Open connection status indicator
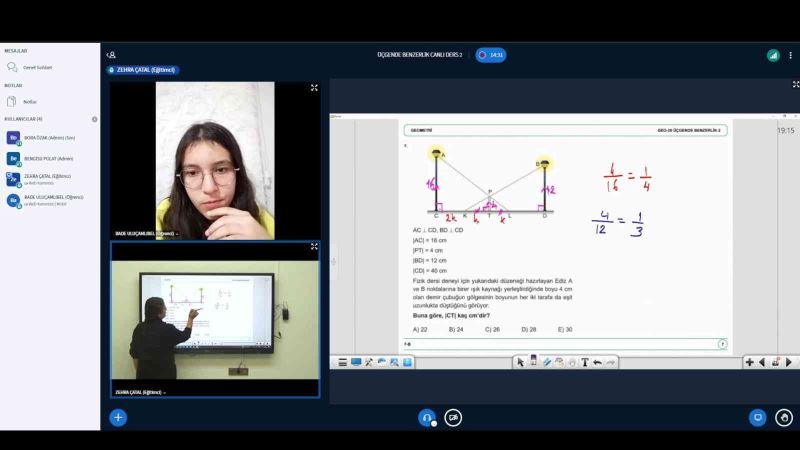Image resolution: width=800 pixels, height=450 pixels. [773, 55]
